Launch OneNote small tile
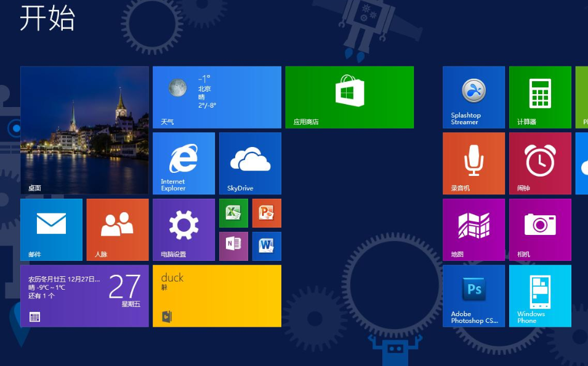The image size is (588, 366). (233, 246)
